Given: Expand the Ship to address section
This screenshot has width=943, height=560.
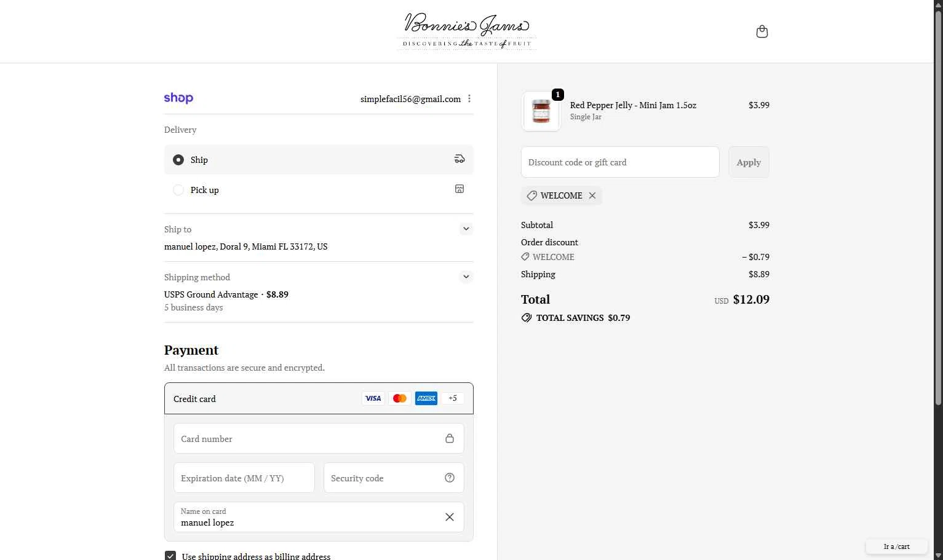Looking at the screenshot, I should click(x=466, y=229).
